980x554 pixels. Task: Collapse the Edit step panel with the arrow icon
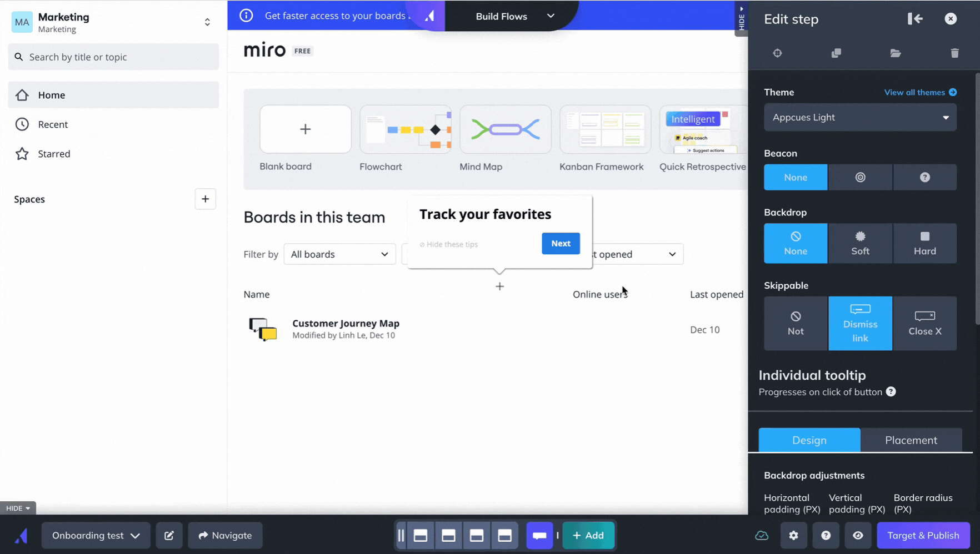point(915,18)
